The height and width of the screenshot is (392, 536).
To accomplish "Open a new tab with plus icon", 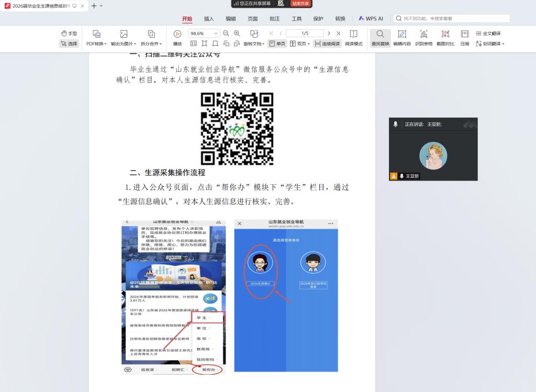I will (x=94, y=6).
